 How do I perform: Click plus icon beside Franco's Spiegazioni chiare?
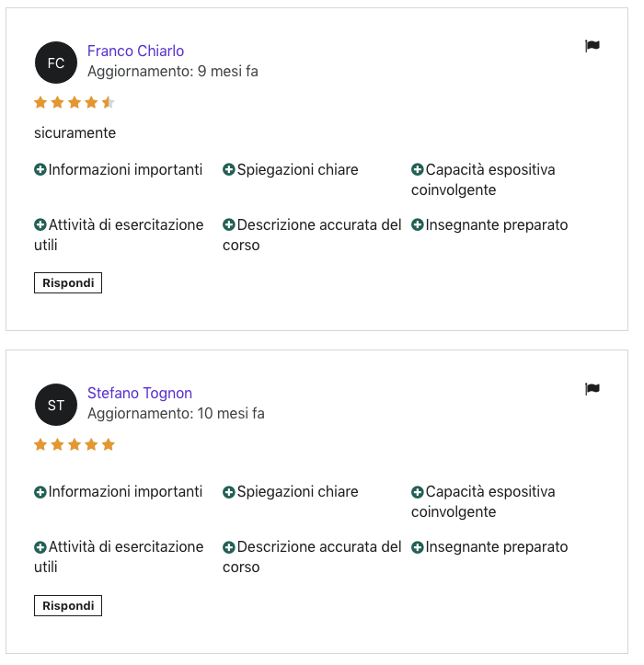click(x=229, y=169)
